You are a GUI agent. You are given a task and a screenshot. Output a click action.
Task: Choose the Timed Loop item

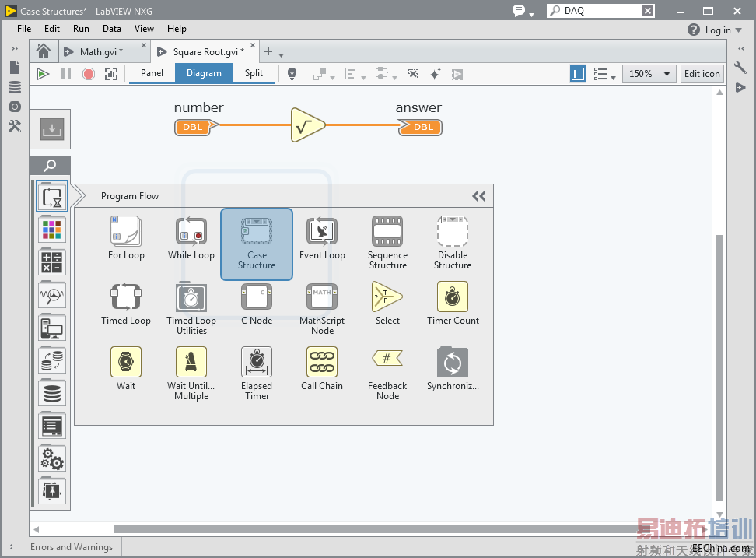click(126, 304)
